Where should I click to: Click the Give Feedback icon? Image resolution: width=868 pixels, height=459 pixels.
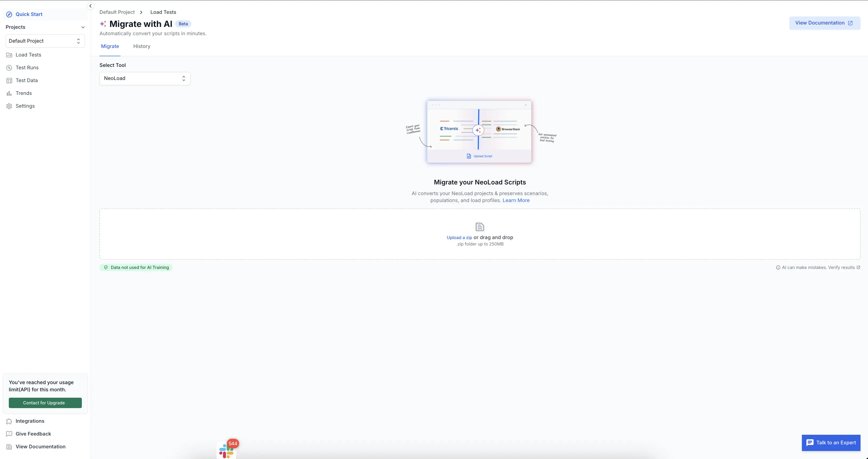point(9,434)
